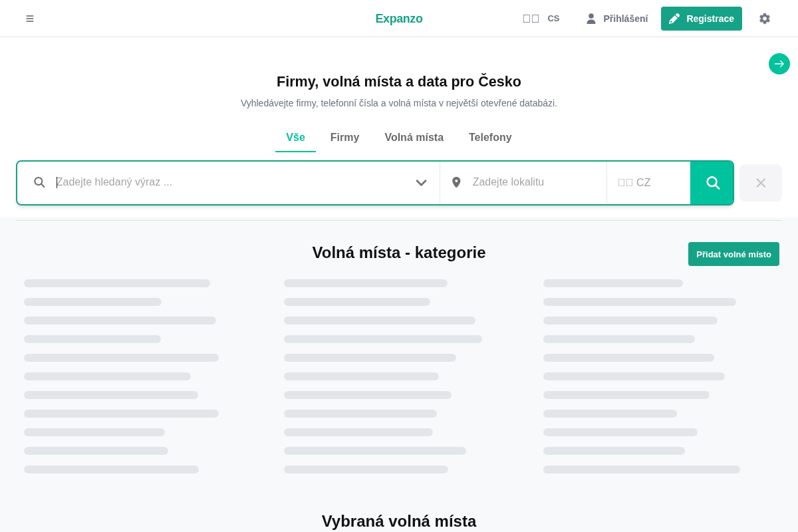Viewport: 798px width, 532px height.
Task: Switch to the Volná místa tab
Action: pos(414,138)
